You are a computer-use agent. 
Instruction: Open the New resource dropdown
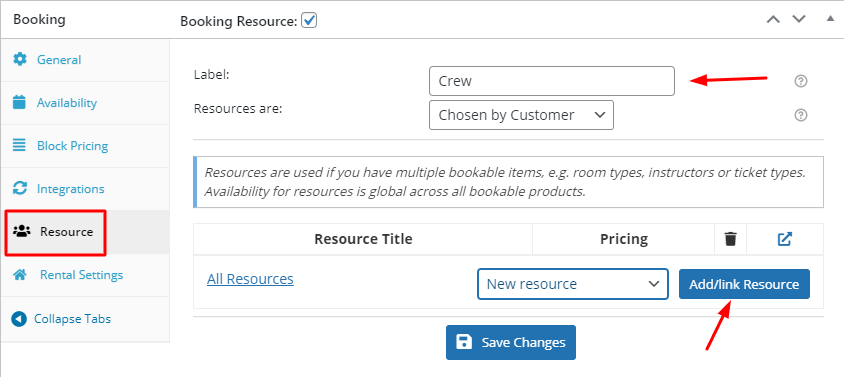pos(573,284)
